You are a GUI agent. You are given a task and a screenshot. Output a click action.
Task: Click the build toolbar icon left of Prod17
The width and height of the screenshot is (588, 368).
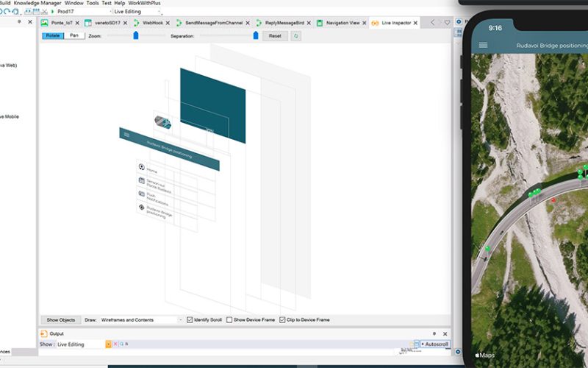click(x=28, y=12)
